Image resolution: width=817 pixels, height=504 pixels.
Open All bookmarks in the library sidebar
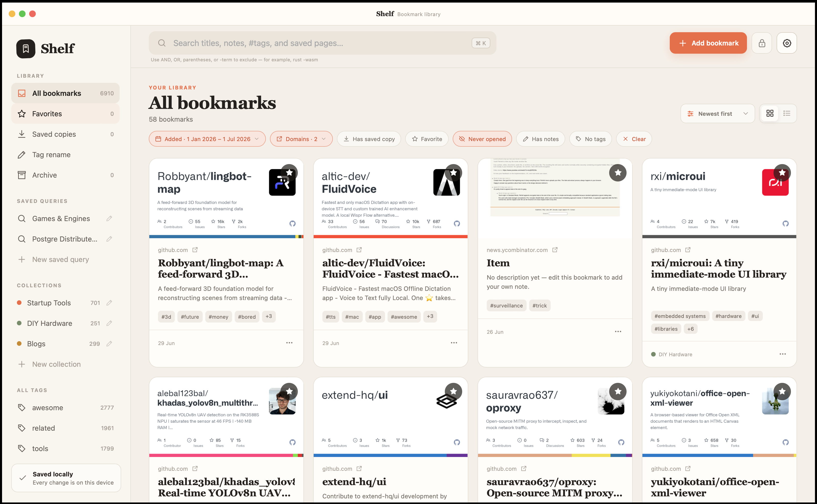pos(65,93)
